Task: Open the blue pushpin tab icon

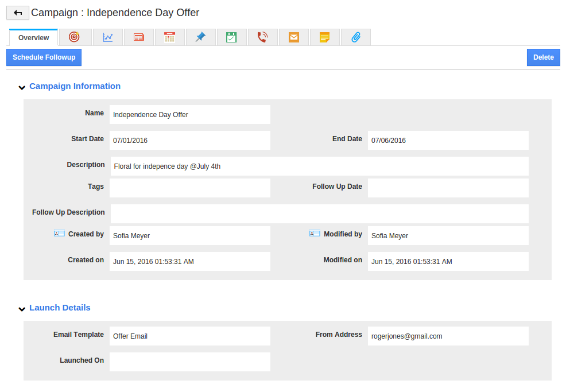Action: click(201, 37)
